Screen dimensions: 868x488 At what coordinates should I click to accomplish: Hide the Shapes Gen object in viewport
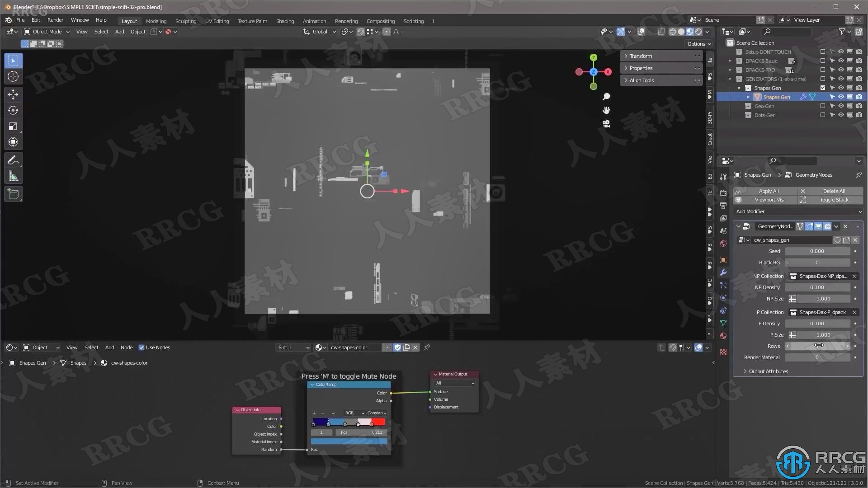(x=841, y=97)
